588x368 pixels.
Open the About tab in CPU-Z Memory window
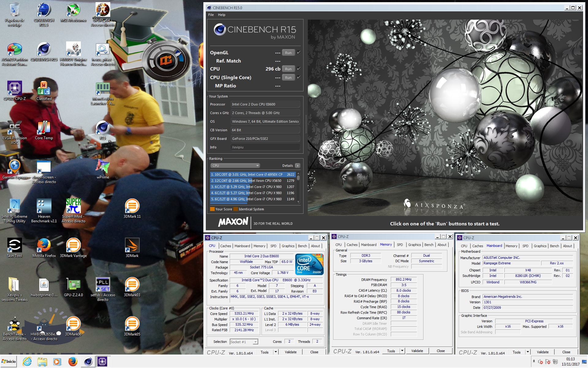[x=442, y=245]
